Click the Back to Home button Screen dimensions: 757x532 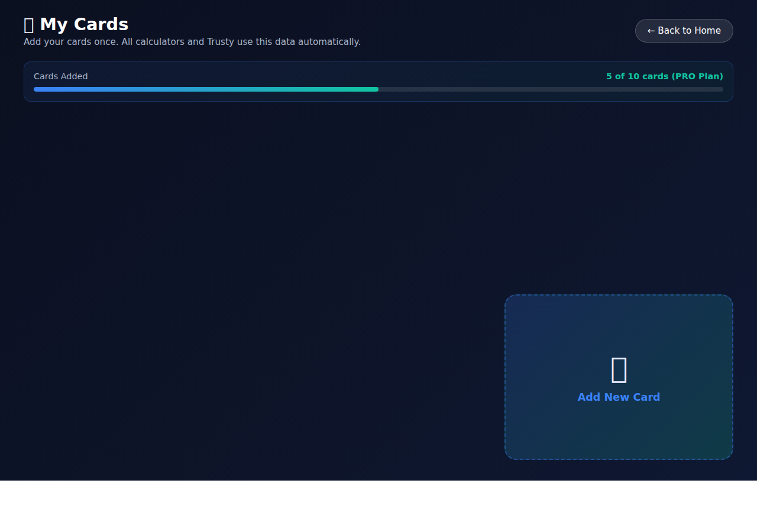pyautogui.click(x=684, y=31)
